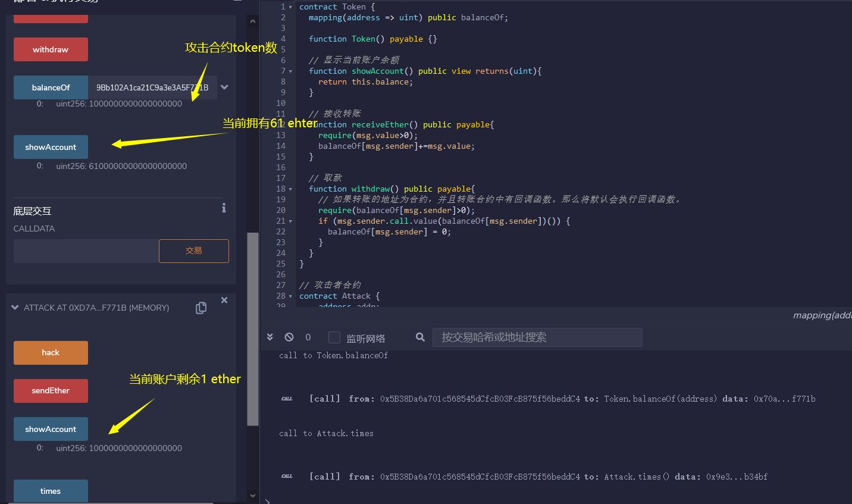Viewport: 852px width, 504px height.
Task: Collapse the ATTACK AT 0XD7A contract instance
Action: click(15, 308)
